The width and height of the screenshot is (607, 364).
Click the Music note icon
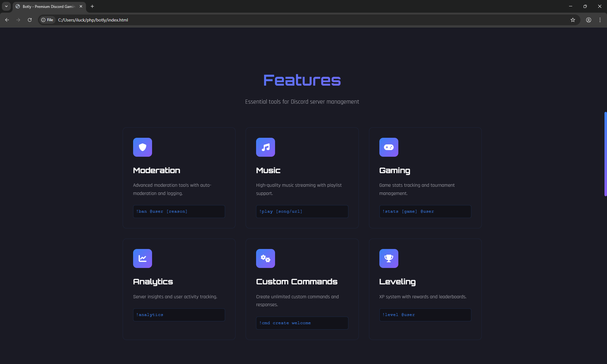click(265, 147)
